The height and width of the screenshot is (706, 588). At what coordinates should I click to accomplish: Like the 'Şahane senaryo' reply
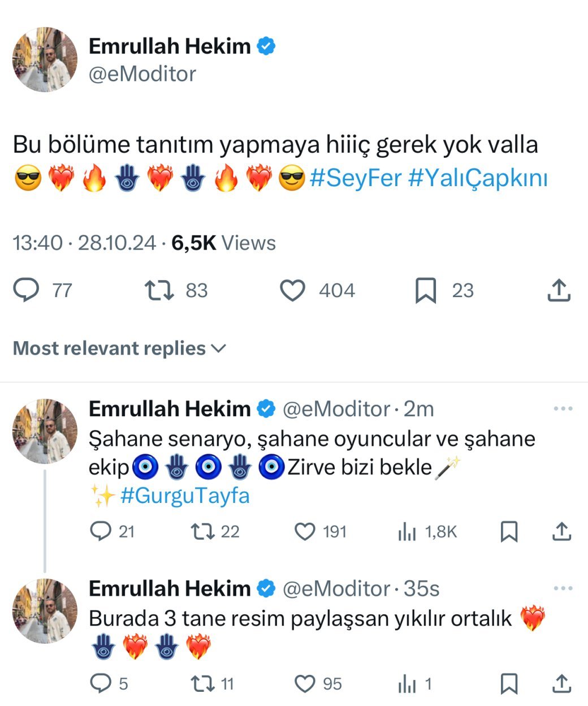(305, 531)
